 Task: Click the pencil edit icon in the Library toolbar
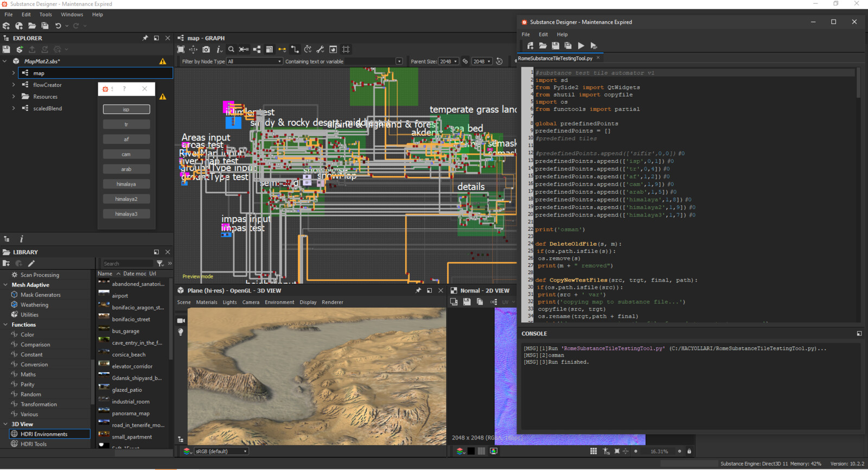point(31,264)
